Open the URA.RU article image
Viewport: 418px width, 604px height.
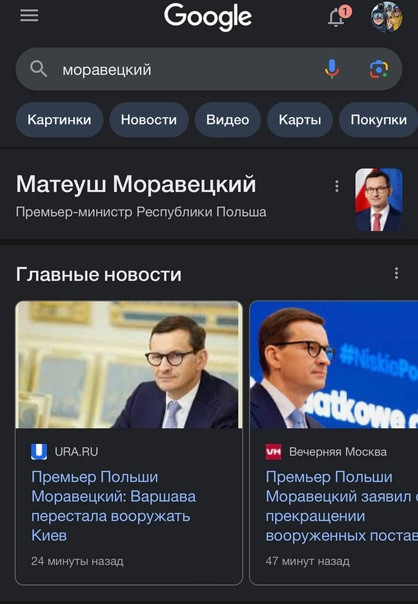tap(129, 364)
